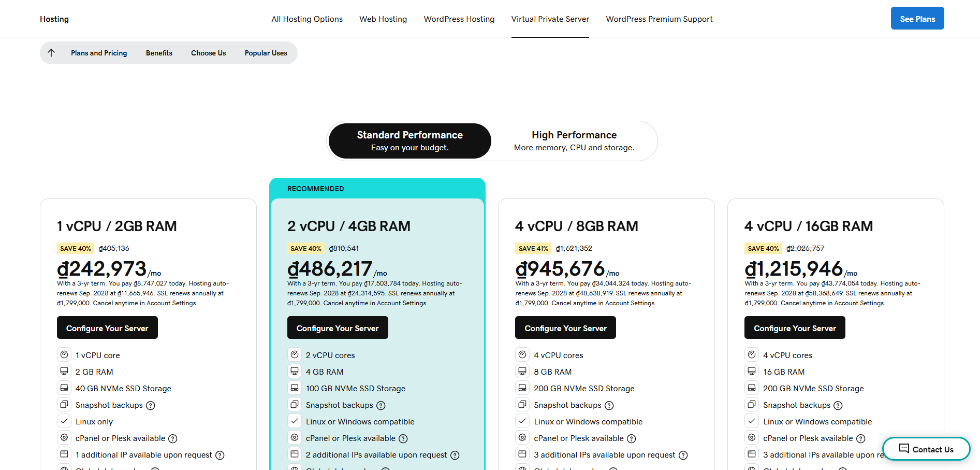
Task: Click the See Plans button
Action: pos(917,19)
